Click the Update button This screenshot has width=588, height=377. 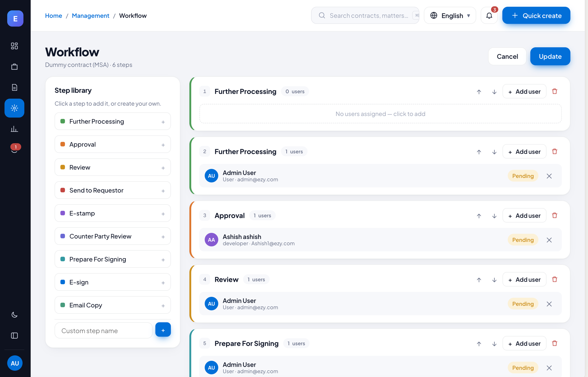[x=550, y=56]
